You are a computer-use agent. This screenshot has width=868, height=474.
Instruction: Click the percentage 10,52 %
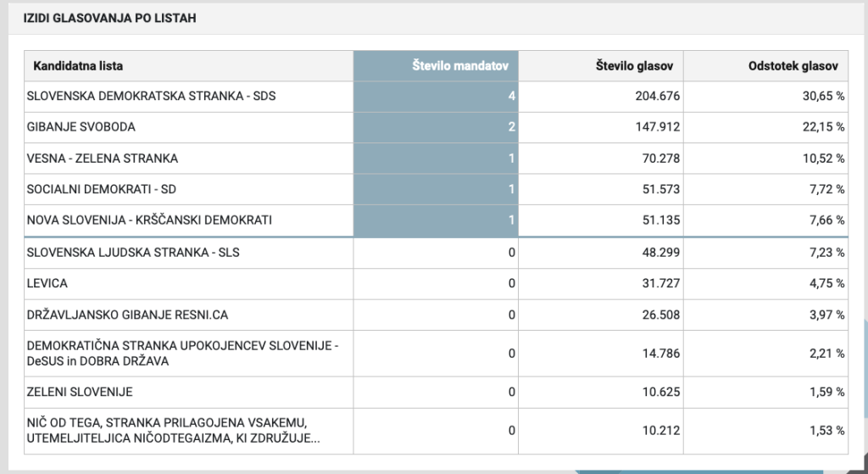point(824,159)
